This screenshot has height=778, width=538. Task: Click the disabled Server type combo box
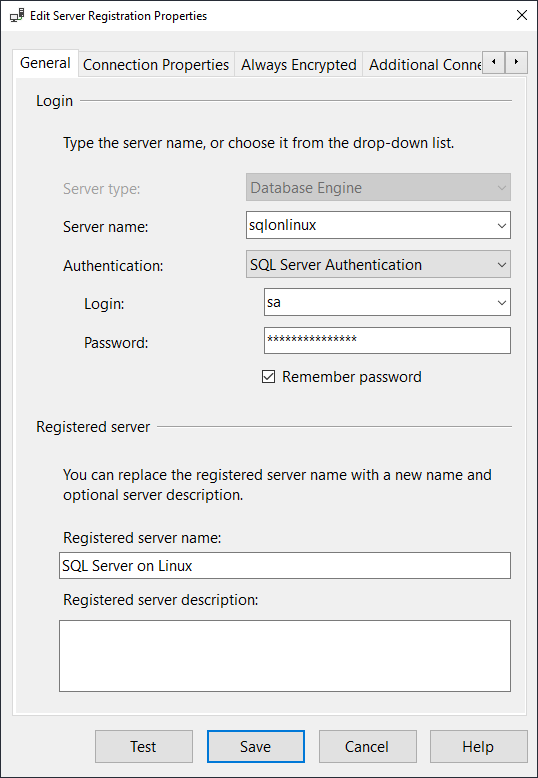378,188
